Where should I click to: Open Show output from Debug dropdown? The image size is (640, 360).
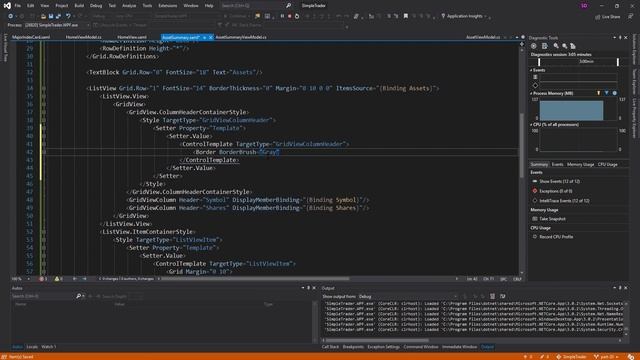[408, 296]
